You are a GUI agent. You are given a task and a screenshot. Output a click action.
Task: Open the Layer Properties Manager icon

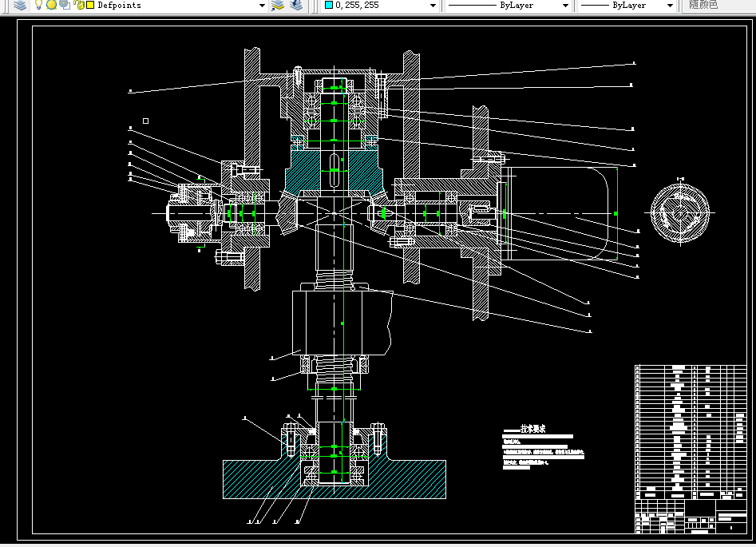[19, 5]
